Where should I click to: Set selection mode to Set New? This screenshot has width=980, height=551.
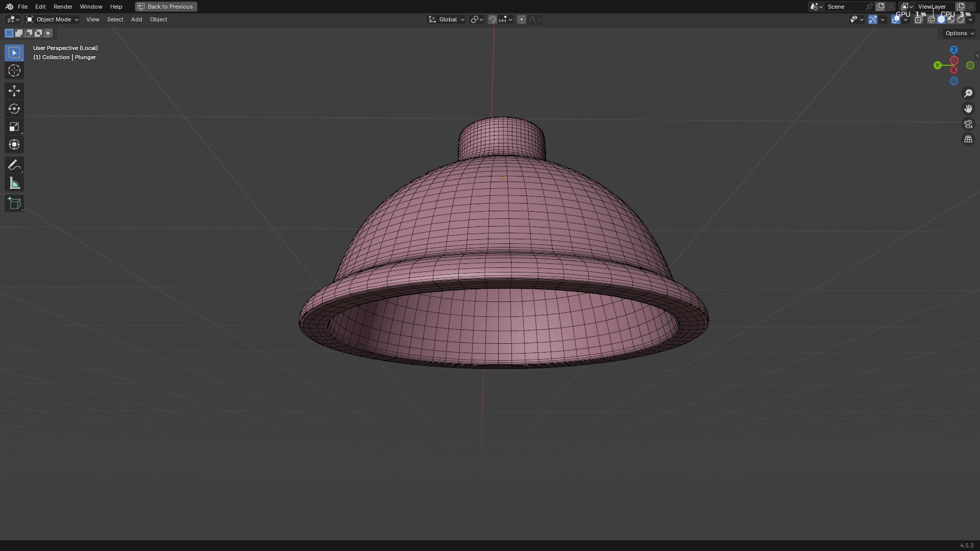[x=9, y=33]
